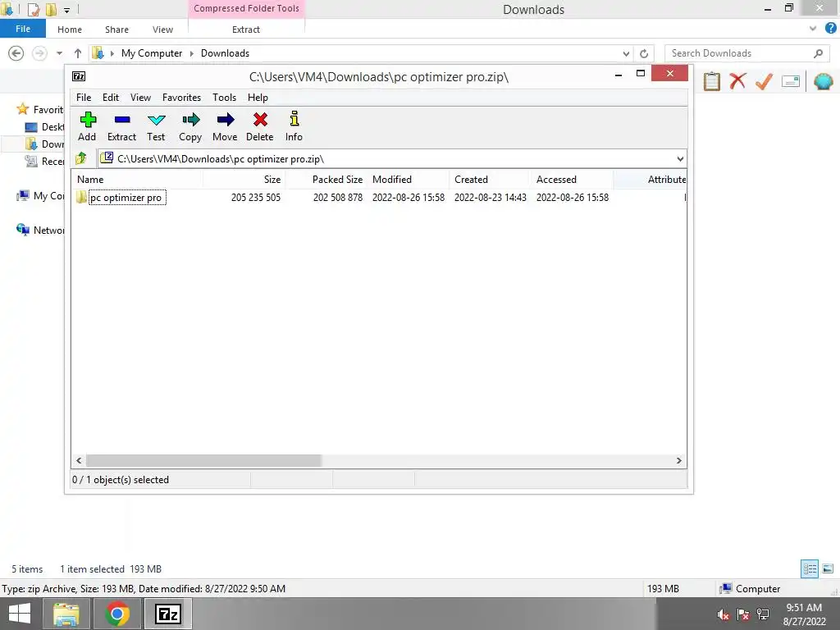840x630 pixels.
Task: Click right arrow of 7-Zip horizontal scrollbar
Action: [x=678, y=460]
